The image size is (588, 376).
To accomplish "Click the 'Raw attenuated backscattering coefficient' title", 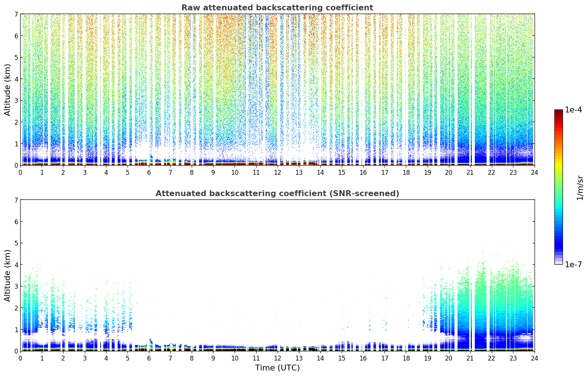I will 277,8.
